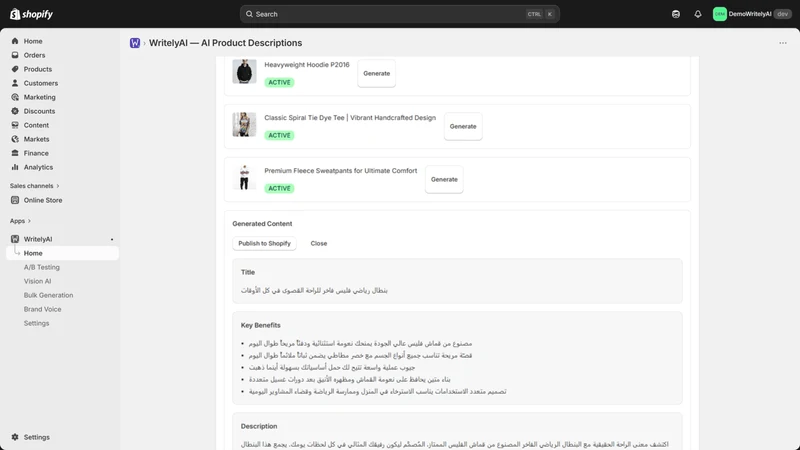800x450 pixels.
Task: Click the Online Store icon
Action: (15, 200)
